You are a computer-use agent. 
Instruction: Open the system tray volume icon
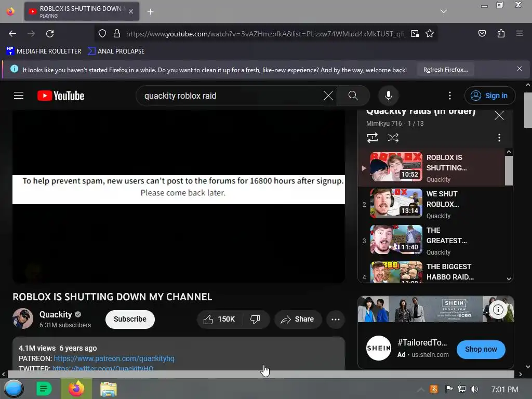pyautogui.click(x=474, y=389)
